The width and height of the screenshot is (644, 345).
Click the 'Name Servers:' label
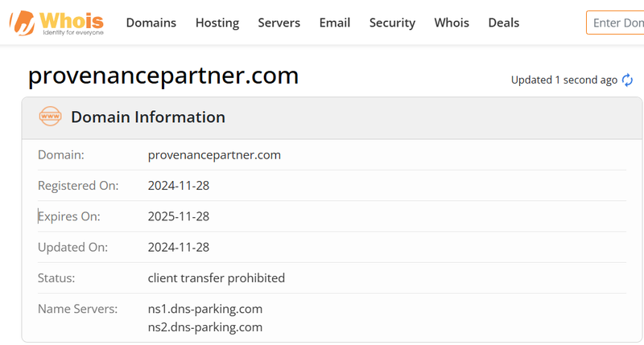(77, 309)
